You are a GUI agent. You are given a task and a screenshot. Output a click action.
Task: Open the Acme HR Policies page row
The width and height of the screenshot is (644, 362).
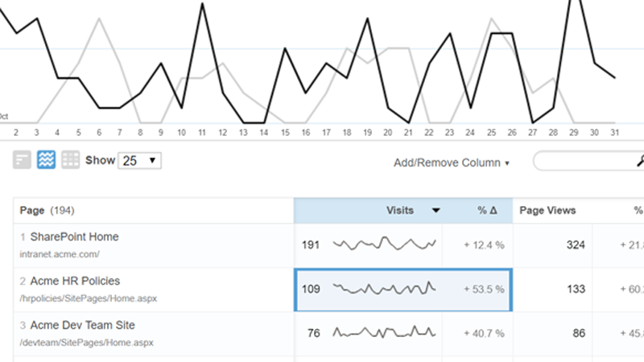(75, 281)
